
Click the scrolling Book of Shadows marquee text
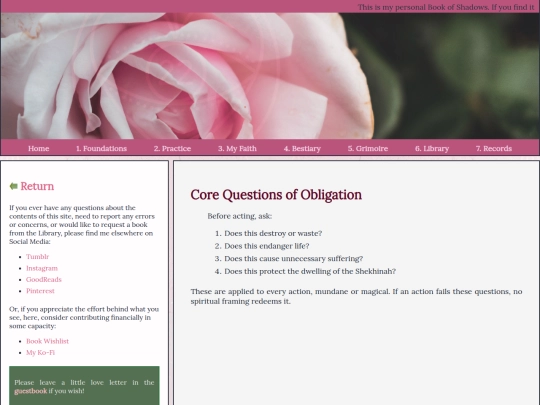[446, 7]
